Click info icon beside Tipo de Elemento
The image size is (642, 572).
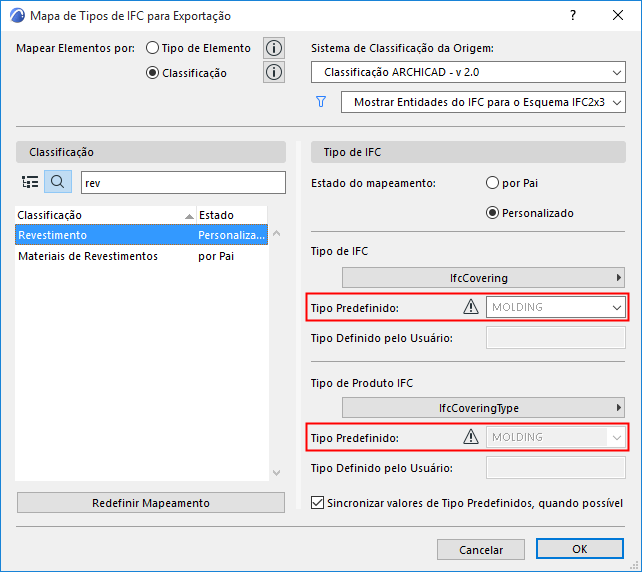pyautogui.click(x=274, y=48)
